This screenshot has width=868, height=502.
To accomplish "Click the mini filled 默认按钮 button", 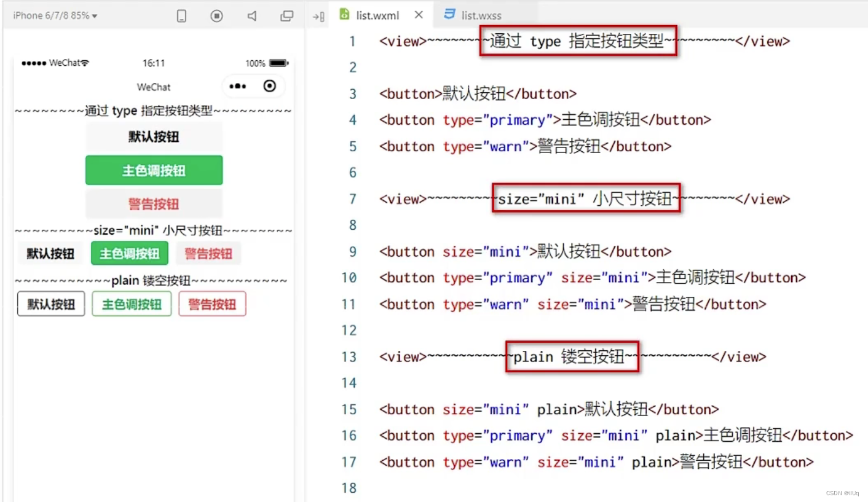I will (50, 253).
